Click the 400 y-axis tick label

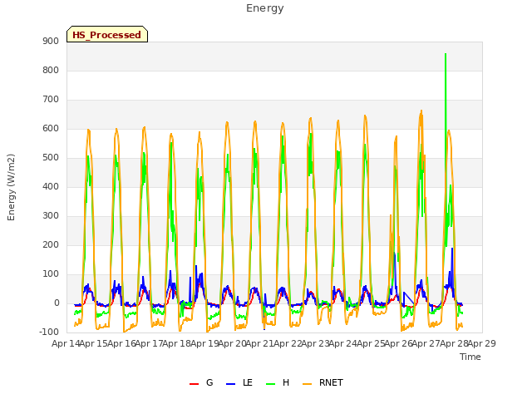[51, 186]
